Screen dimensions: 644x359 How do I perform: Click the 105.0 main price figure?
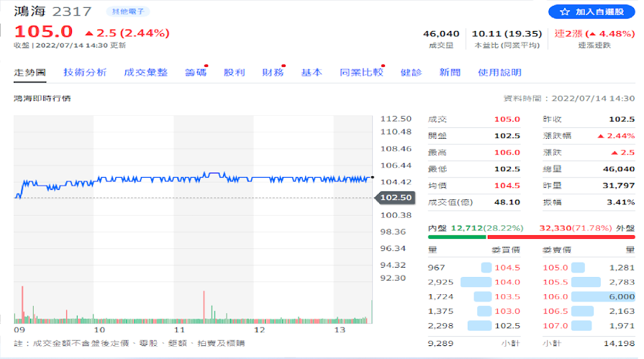(x=44, y=32)
